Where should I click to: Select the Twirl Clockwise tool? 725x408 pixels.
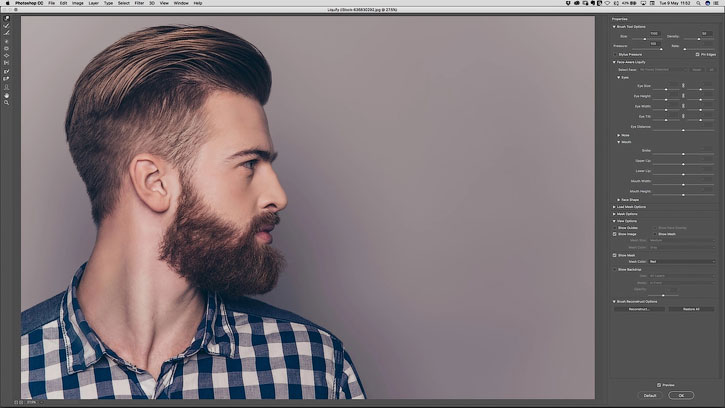[6, 41]
